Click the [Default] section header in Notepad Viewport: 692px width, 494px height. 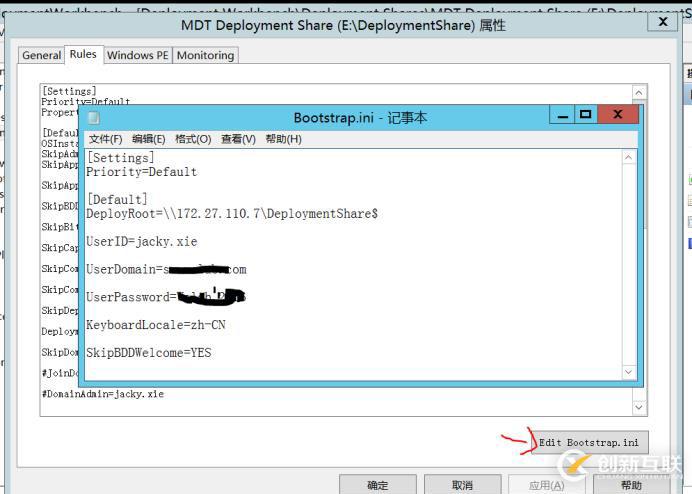click(x=117, y=200)
